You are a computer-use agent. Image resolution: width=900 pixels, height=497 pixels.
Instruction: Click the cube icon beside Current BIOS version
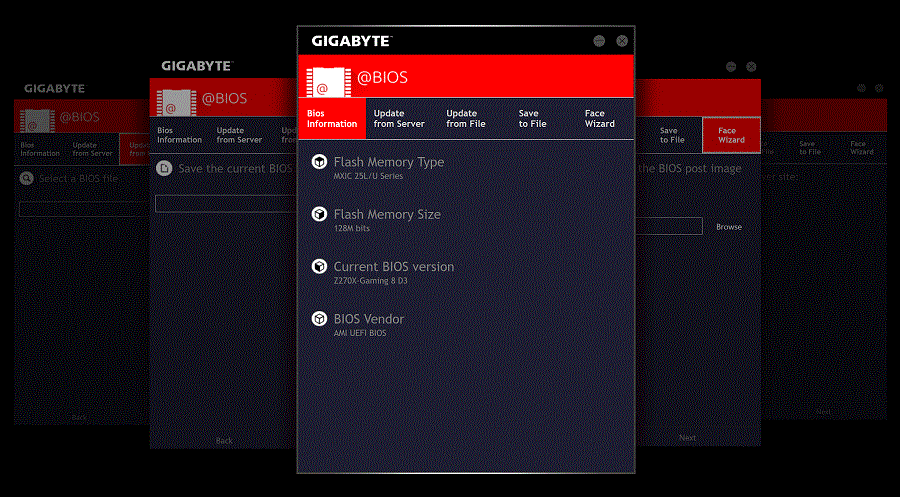319,266
